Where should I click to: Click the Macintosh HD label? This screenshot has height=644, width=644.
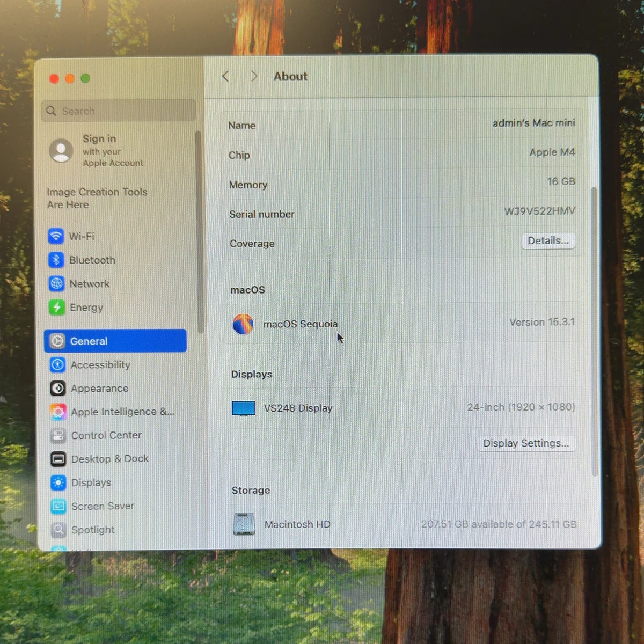(297, 524)
